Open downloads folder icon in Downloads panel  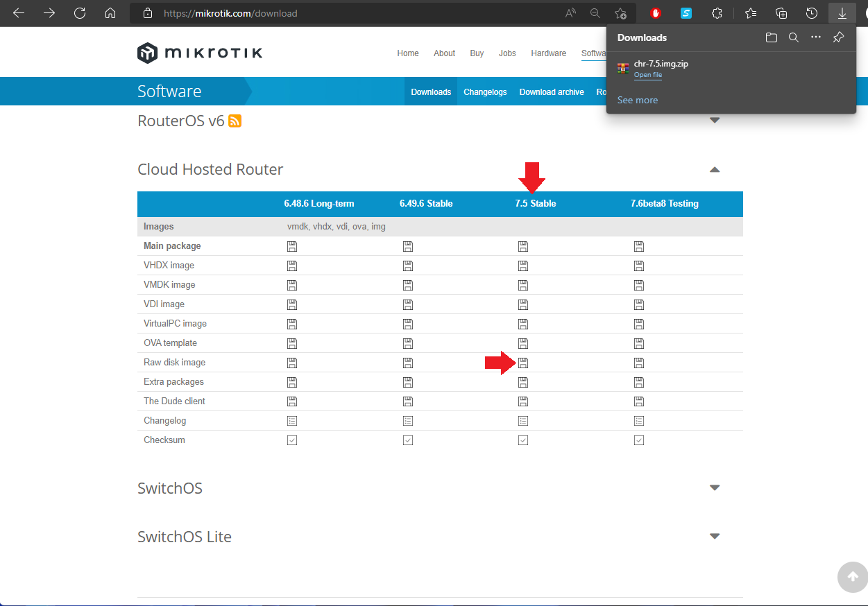[771, 37]
